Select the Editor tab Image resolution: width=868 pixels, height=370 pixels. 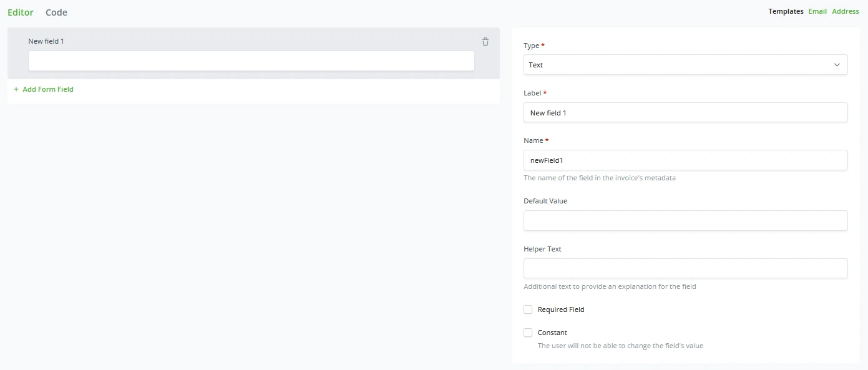click(x=21, y=12)
